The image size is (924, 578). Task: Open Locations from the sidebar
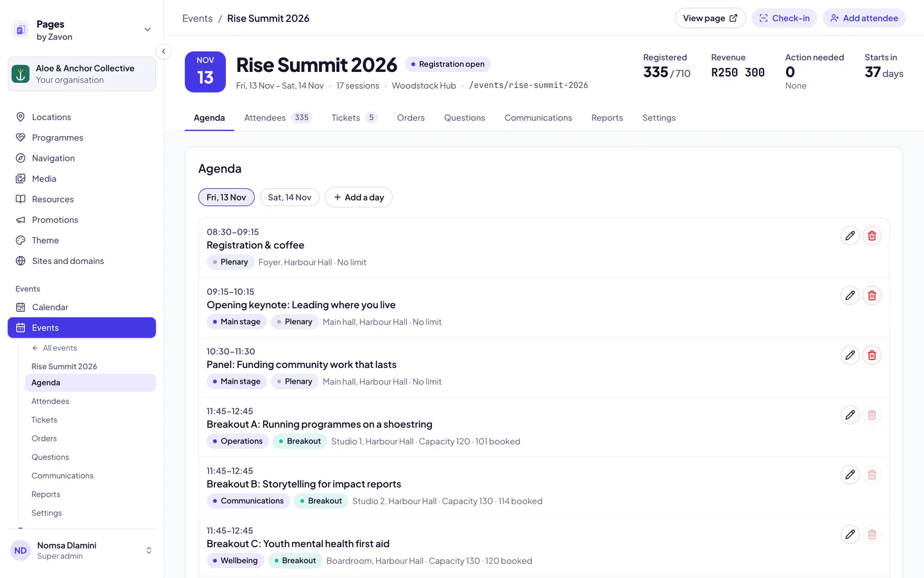pos(81,117)
